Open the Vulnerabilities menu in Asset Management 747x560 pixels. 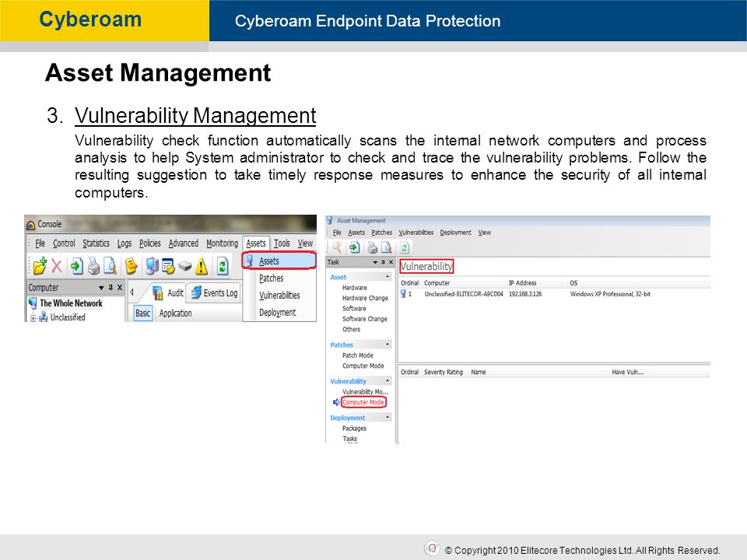(416, 233)
